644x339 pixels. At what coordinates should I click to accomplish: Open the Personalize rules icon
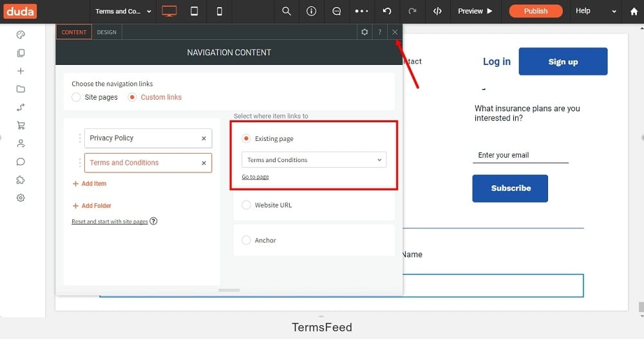pyautogui.click(x=21, y=107)
